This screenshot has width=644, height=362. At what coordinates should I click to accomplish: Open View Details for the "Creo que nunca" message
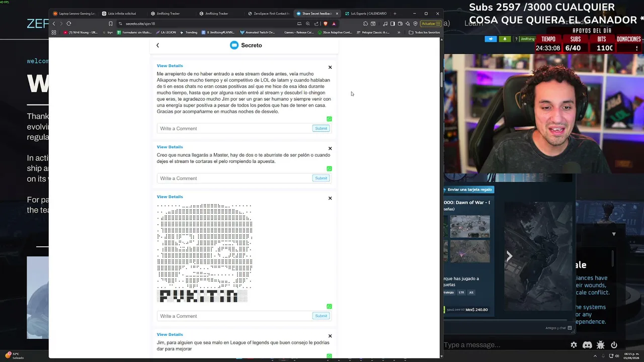170,147
